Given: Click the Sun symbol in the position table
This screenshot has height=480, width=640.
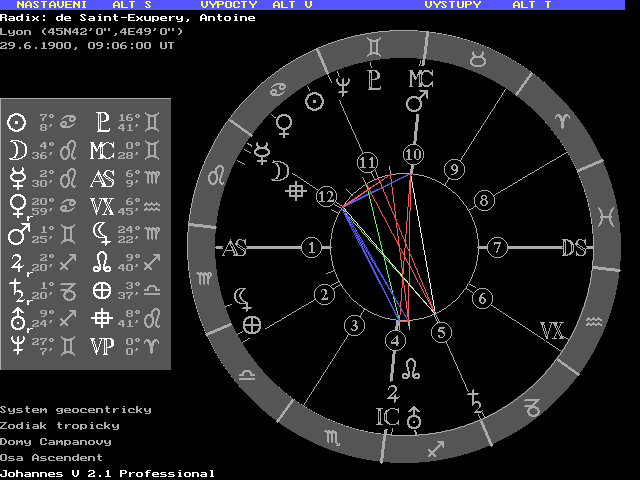Looking at the screenshot, I should point(16,123).
